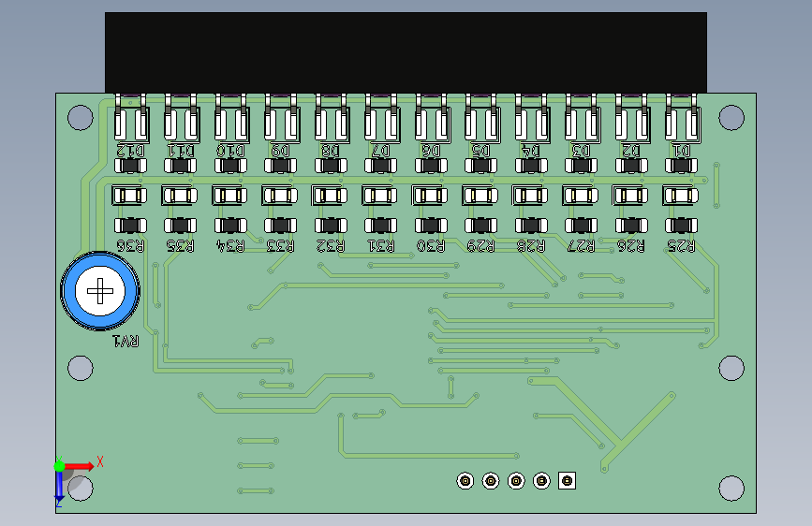
Task: Select the R35 designator text
Action: coord(180,246)
